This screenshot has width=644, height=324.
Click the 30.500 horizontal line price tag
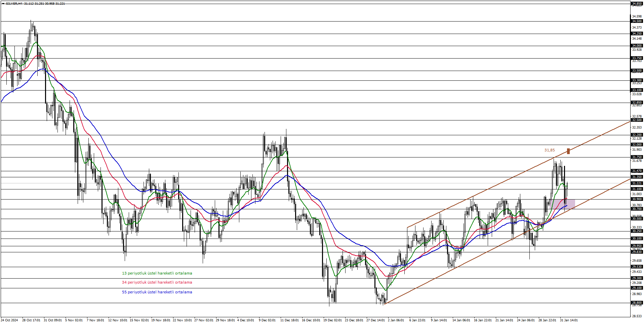637,219
